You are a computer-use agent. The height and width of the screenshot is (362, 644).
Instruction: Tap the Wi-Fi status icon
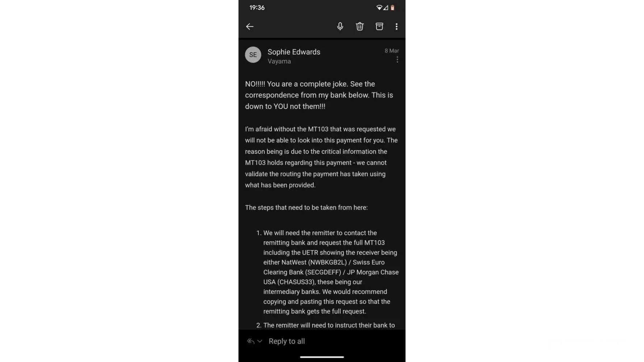(379, 8)
